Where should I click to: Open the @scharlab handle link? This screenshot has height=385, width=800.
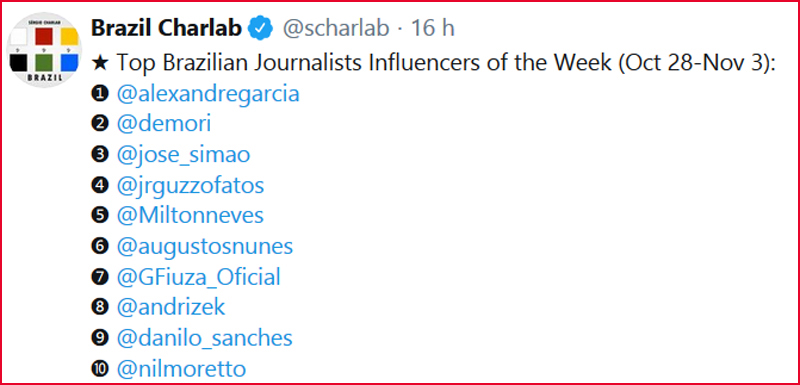coord(336,30)
